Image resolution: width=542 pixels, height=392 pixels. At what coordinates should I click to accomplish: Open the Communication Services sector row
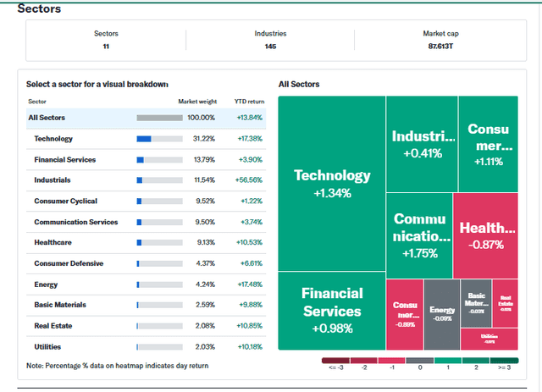(x=146, y=222)
